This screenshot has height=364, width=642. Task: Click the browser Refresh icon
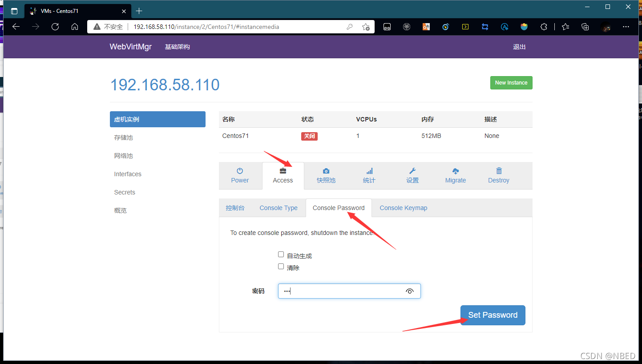point(55,27)
